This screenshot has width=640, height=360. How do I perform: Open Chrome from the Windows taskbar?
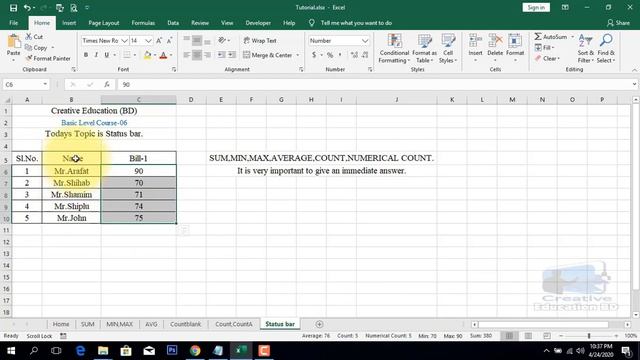pos(195,351)
